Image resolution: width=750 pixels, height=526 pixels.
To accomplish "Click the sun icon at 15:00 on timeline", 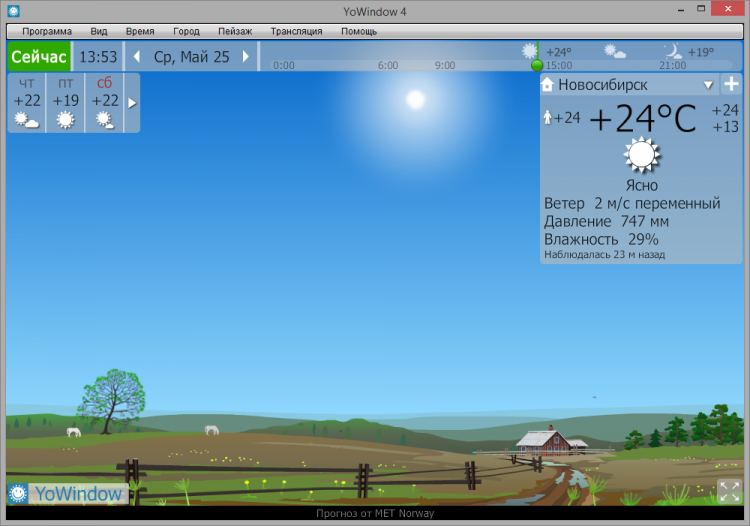I will point(529,51).
